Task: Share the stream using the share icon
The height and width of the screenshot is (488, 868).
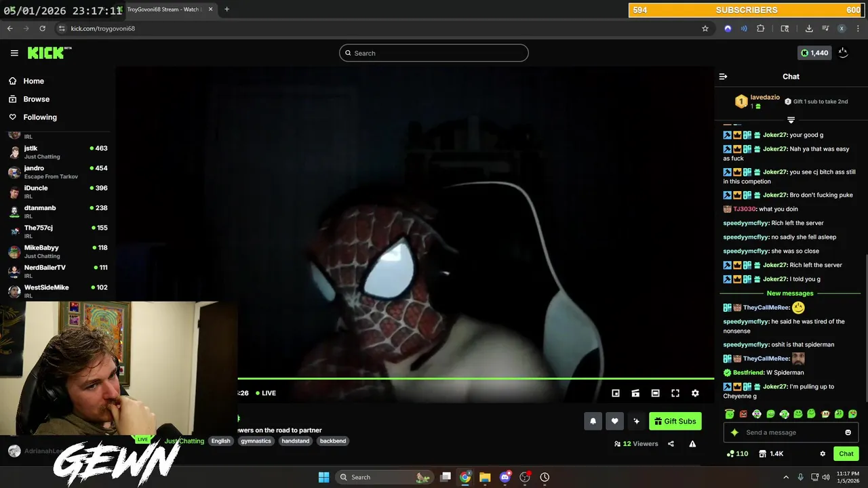Action: (671, 444)
